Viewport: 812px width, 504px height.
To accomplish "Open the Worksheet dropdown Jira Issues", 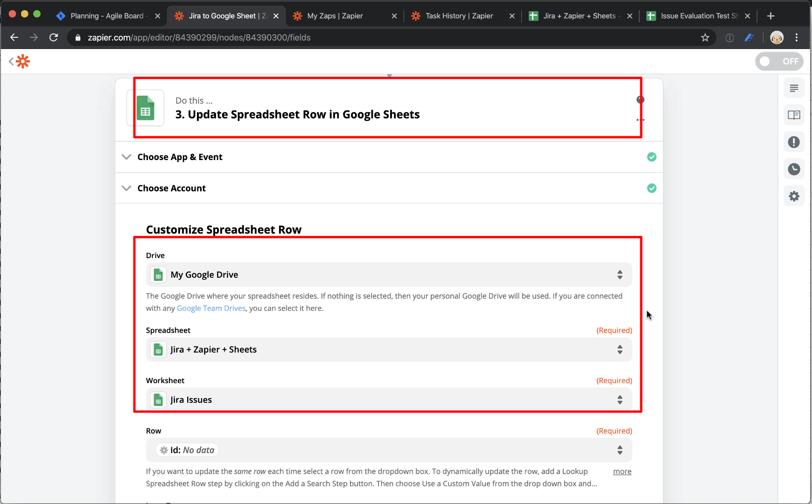I will coord(389,400).
